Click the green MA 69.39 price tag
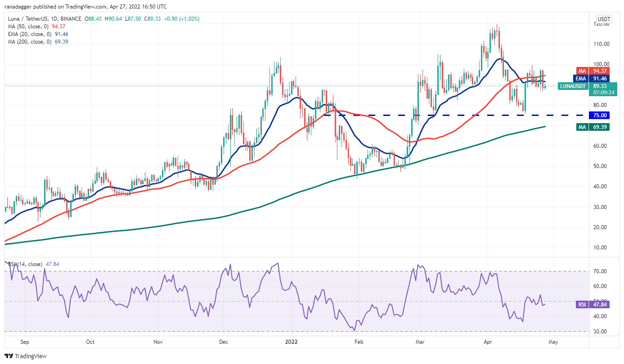 593,127
